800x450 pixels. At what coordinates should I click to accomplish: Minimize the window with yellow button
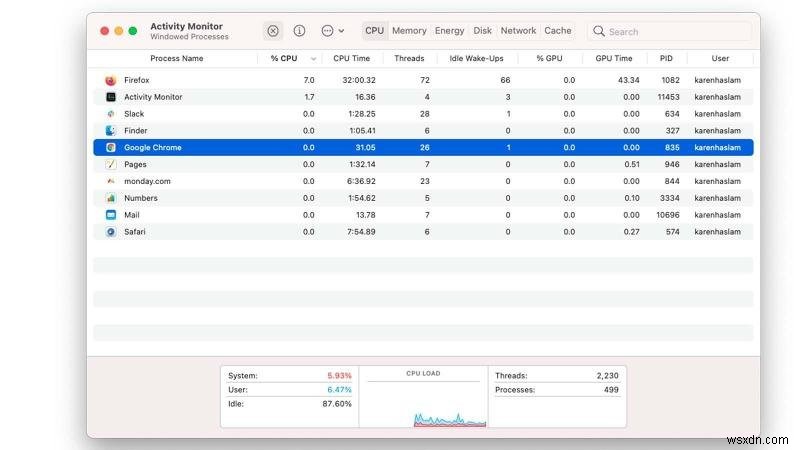118,31
